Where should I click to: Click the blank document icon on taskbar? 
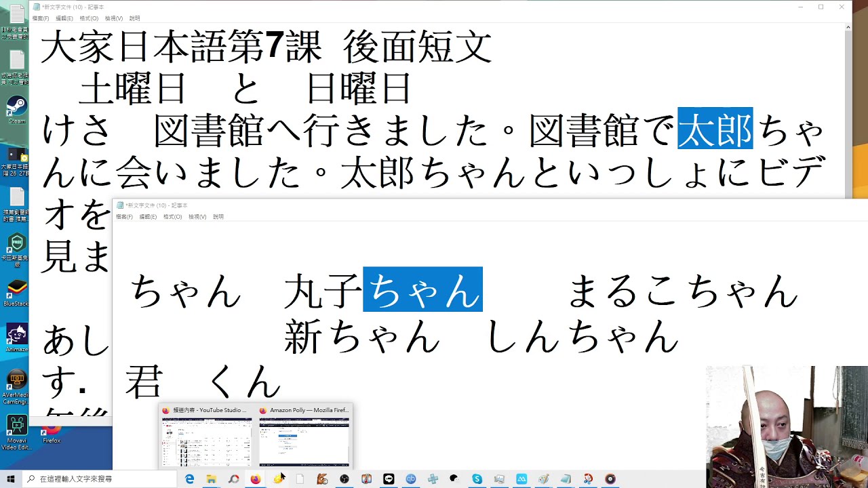(x=300, y=479)
